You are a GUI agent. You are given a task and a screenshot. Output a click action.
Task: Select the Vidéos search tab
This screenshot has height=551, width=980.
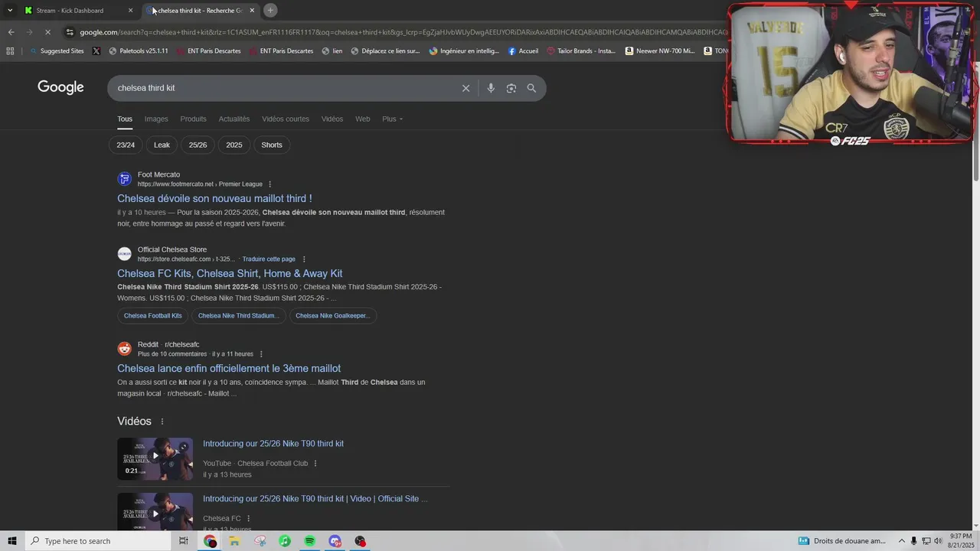pos(332,119)
